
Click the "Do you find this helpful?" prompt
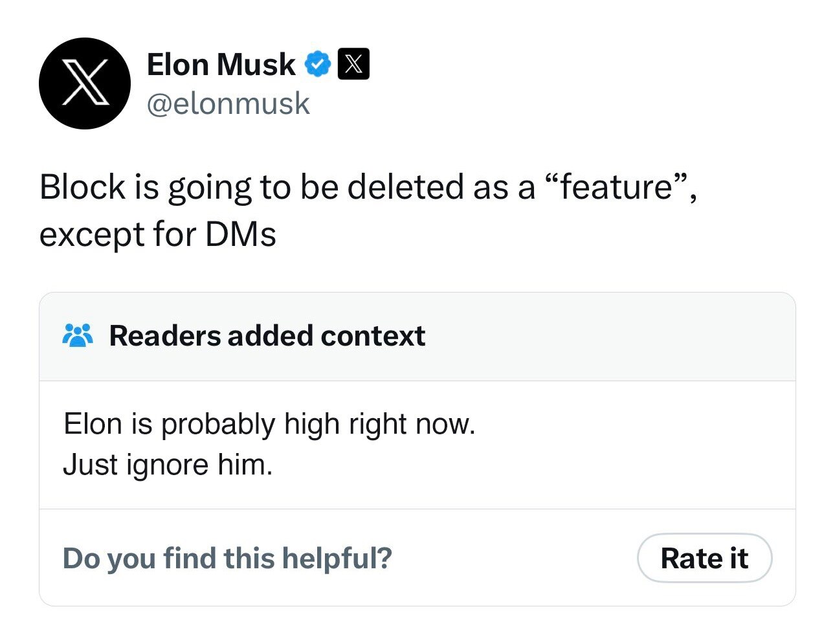pos(227,558)
